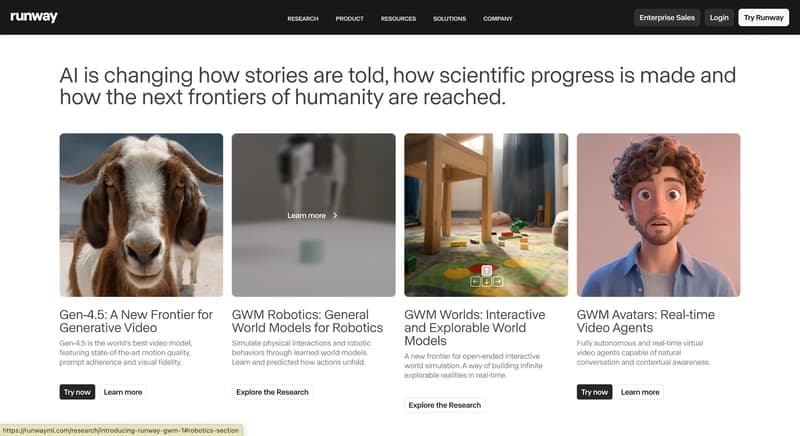Viewport: 800px width, 436px height.
Task: Click the Login button
Action: point(719,17)
